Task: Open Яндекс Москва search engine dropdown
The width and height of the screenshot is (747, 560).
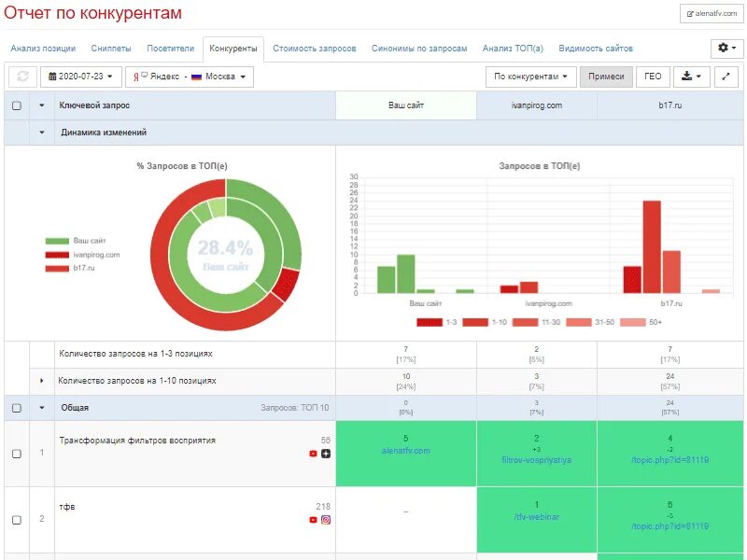Action: click(x=190, y=77)
